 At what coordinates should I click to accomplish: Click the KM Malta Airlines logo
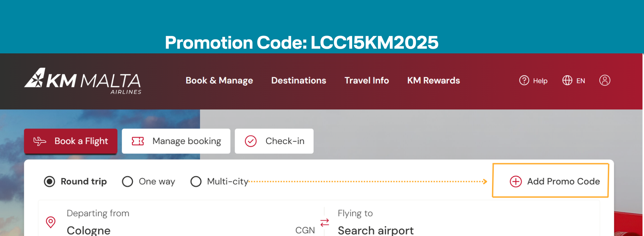(x=83, y=81)
